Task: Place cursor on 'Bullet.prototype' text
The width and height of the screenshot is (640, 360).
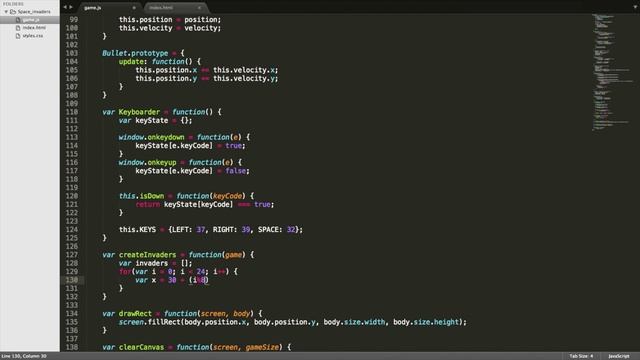Action: pos(135,53)
